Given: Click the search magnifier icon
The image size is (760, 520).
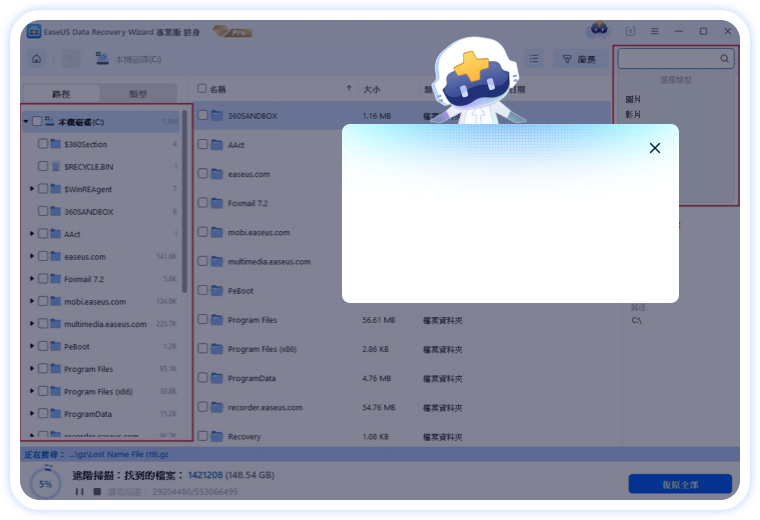Looking at the screenshot, I should tap(725, 59).
